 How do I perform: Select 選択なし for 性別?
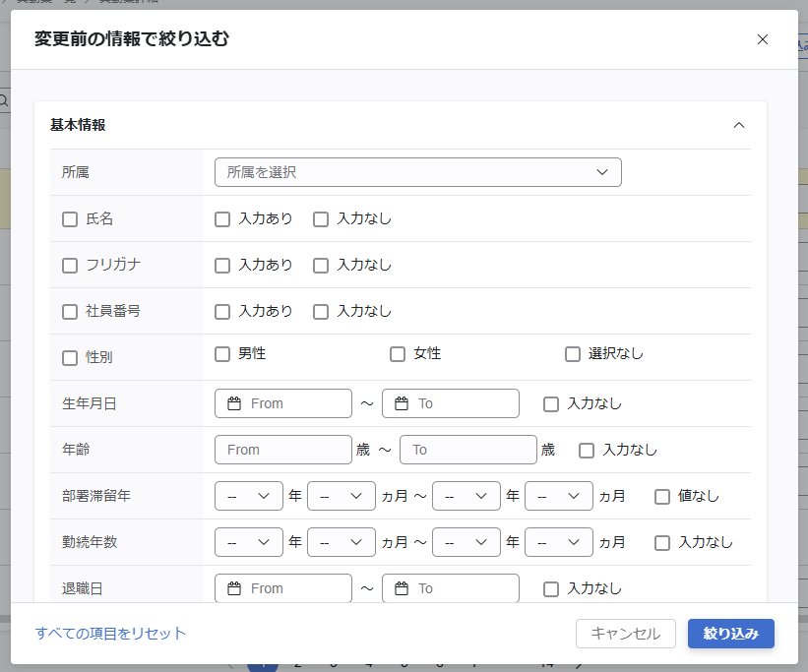tap(573, 353)
